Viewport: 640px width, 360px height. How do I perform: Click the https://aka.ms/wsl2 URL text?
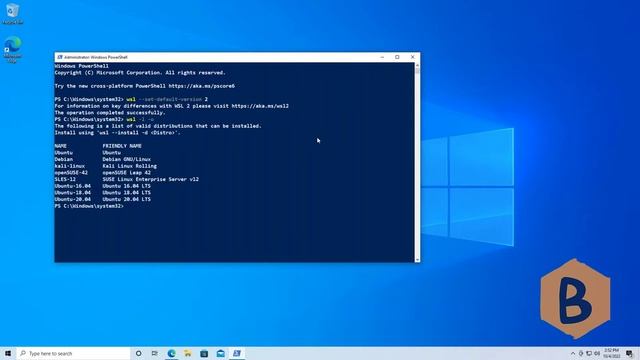point(260,106)
